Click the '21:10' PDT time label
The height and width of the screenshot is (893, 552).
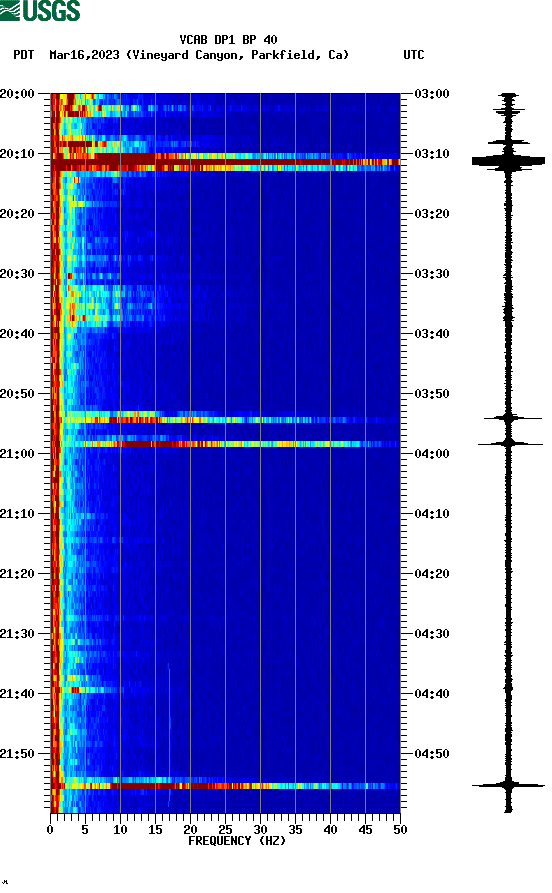pos(17,514)
